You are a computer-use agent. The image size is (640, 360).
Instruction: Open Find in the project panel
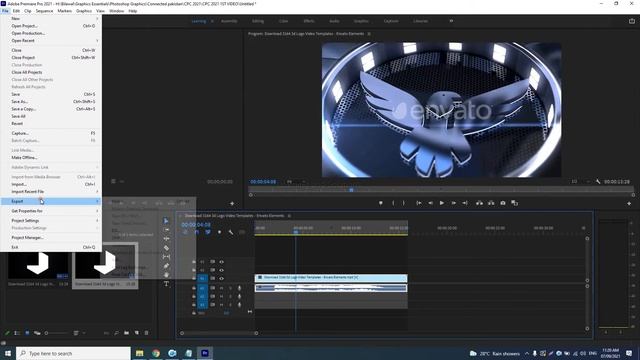pyautogui.click(x=116, y=333)
